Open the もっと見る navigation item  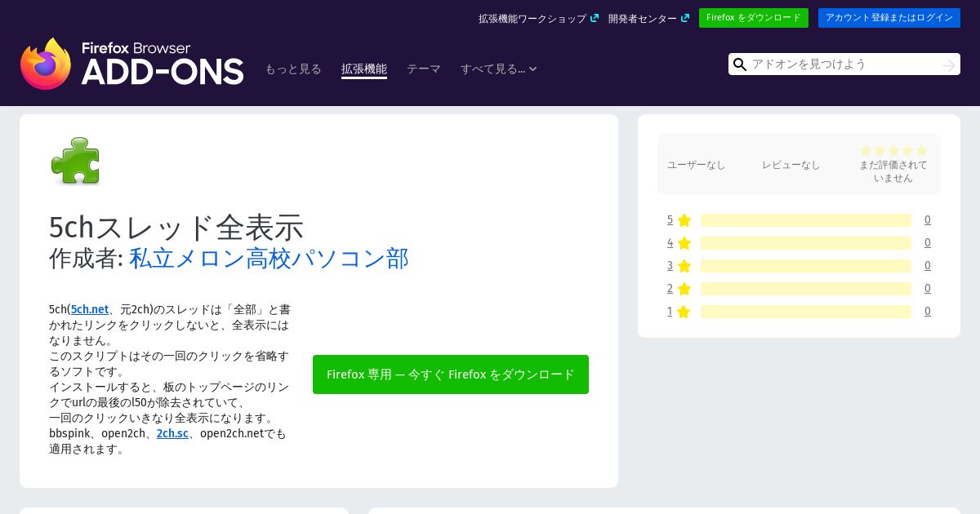[x=293, y=69]
